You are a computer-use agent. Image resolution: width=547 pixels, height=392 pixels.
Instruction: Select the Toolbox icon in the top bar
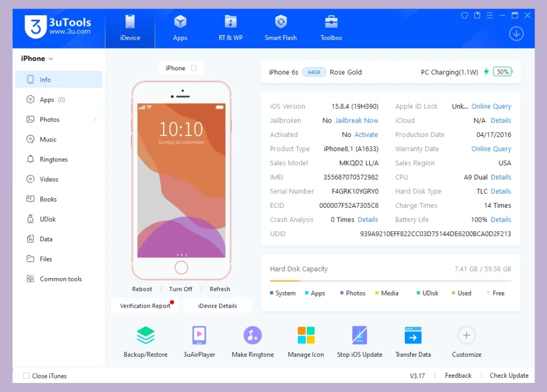331,28
